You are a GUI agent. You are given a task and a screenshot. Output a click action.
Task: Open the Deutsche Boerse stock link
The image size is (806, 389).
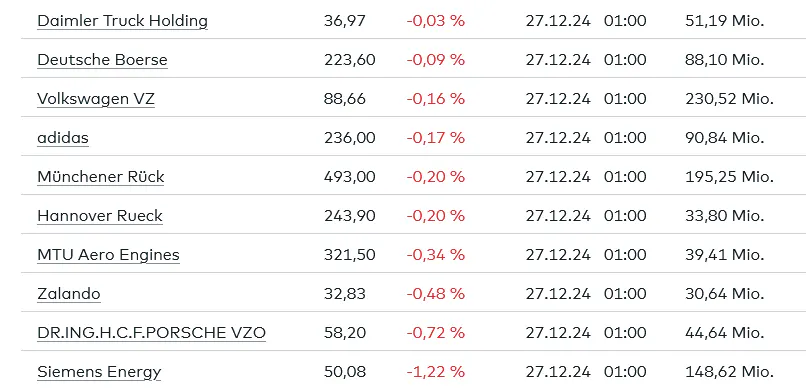(102, 60)
